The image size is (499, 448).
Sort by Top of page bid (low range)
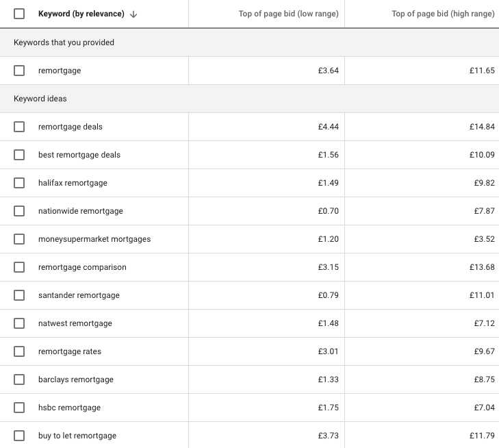point(288,14)
